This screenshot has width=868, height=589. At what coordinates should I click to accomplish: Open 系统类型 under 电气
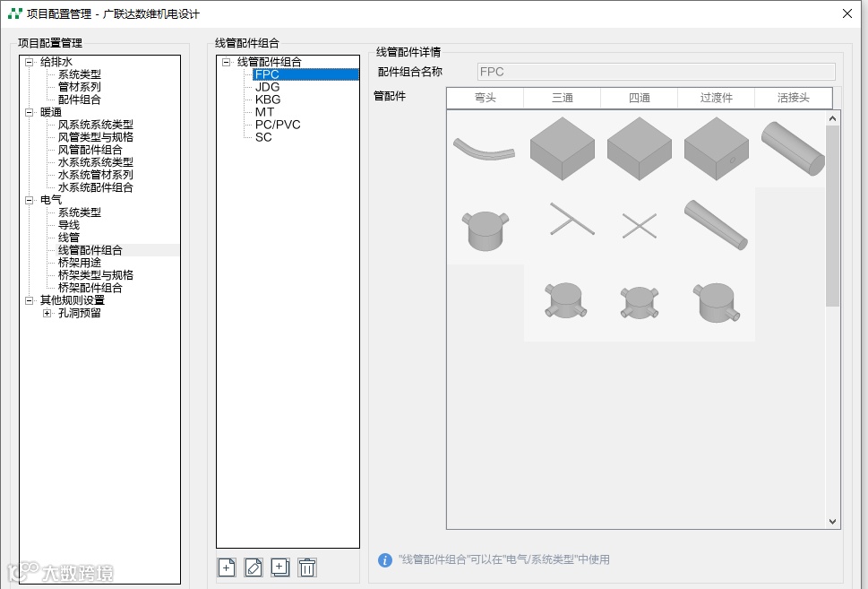(x=80, y=212)
